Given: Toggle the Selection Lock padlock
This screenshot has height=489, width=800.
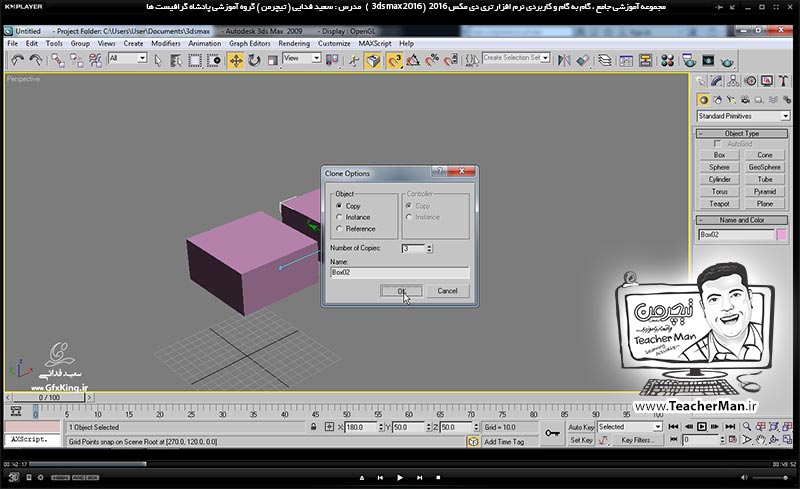Looking at the screenshot, I should (313, 427).
